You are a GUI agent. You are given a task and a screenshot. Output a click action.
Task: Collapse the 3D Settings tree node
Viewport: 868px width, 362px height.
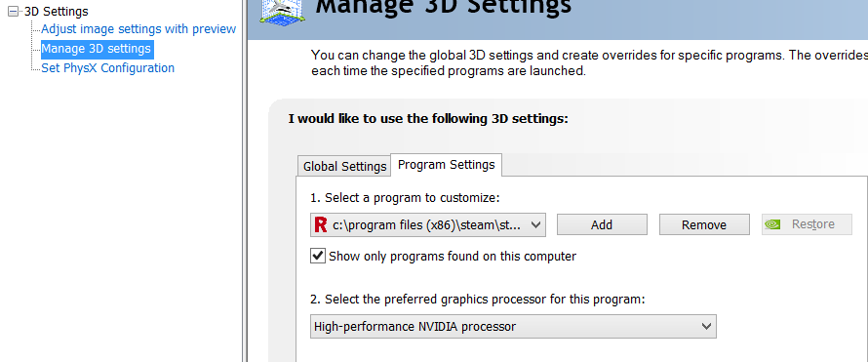[15, 11]
